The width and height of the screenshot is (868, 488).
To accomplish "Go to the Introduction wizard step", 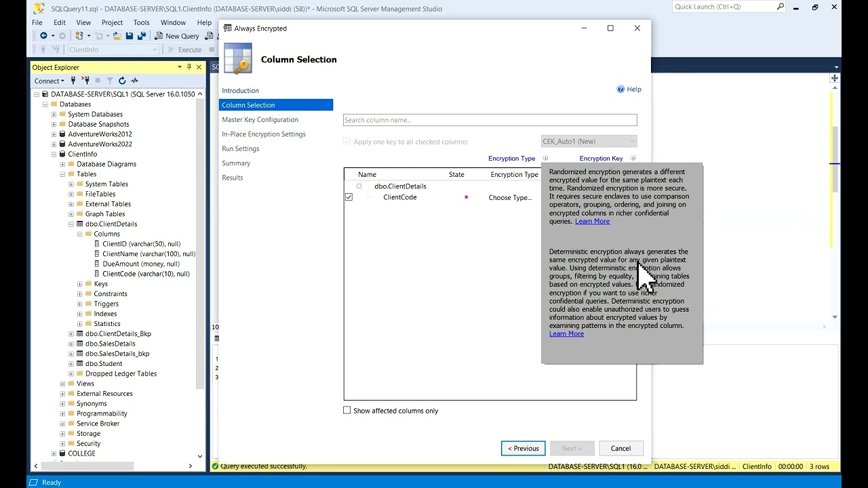I will pos(240,90).
